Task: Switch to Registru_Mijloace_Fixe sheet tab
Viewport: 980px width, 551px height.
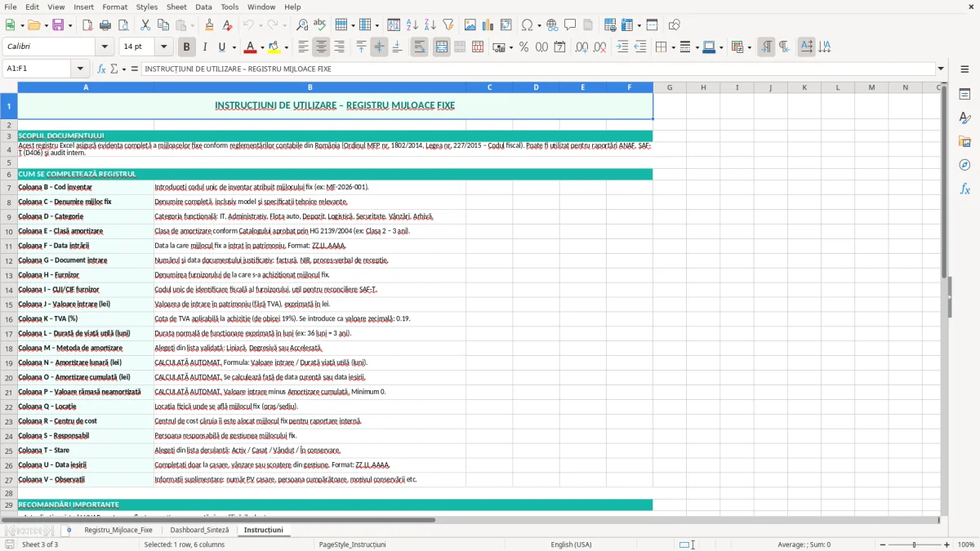Action: click(118, 530)
